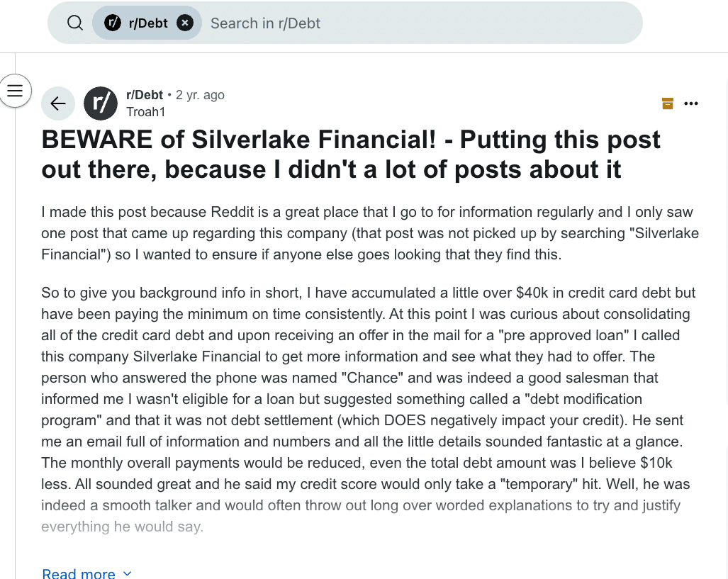The width and height of the screenshot is (728, 579).
Task: Open the r/Debt community page
Action: coord(144,94)
